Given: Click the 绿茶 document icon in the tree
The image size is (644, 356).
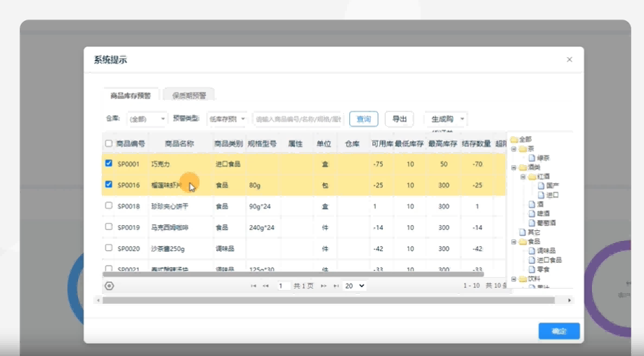Looking at the screenshot, I should (x=532, y=158).
